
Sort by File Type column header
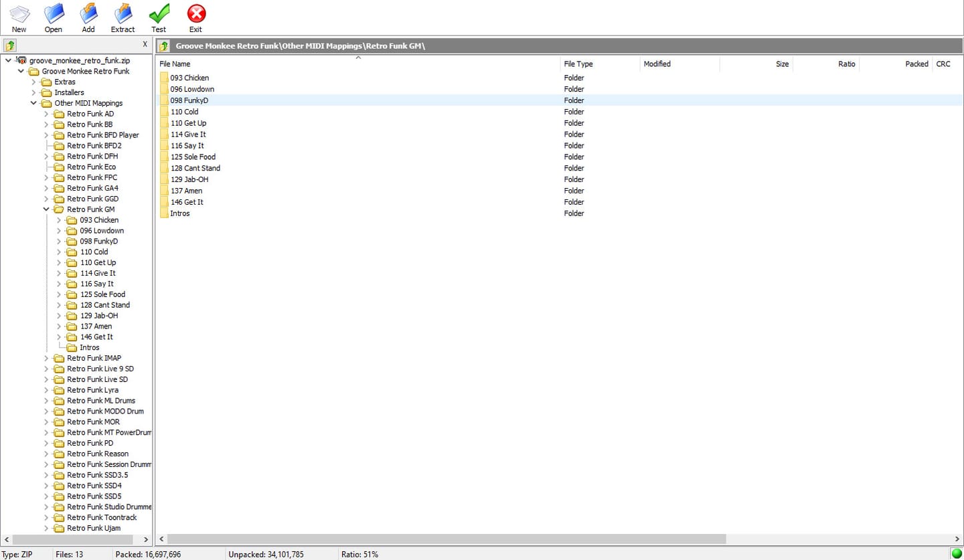600,64
